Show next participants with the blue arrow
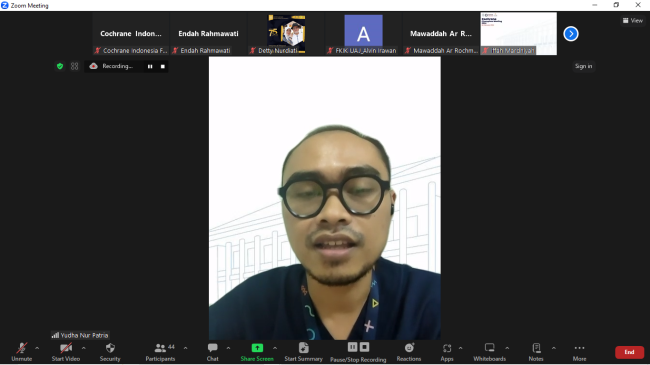 pos(571,34)
